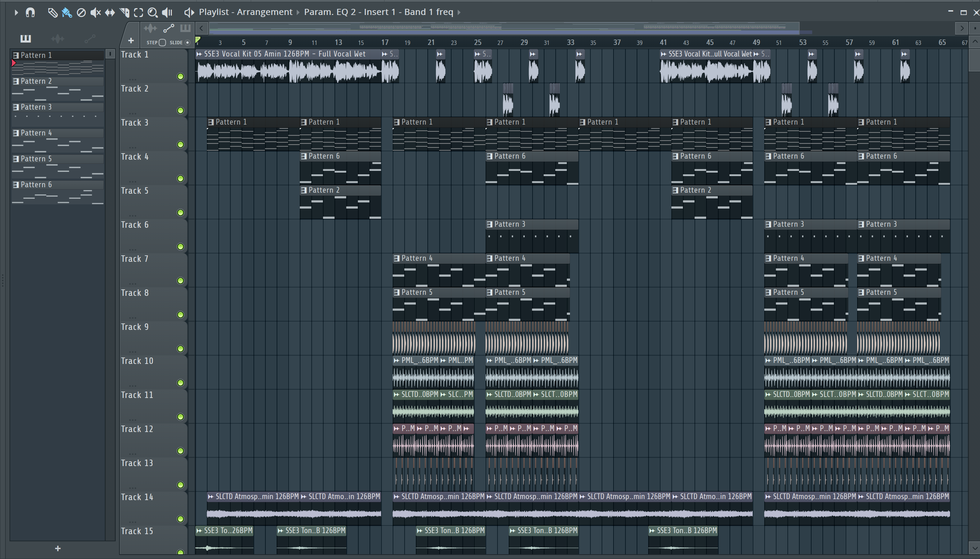Viewport: 980px width, 559px height.
Task: Add a new track with plus button
Action: (131, 41)
